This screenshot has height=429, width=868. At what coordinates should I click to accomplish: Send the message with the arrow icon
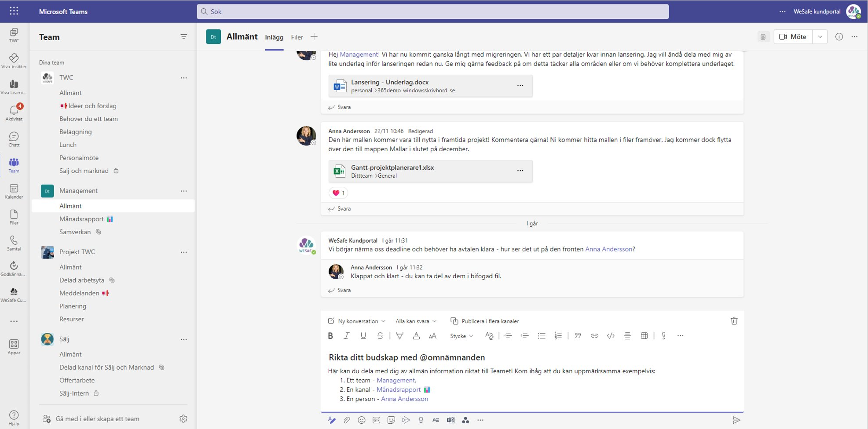pyautogui.click(x=736, y=420)
